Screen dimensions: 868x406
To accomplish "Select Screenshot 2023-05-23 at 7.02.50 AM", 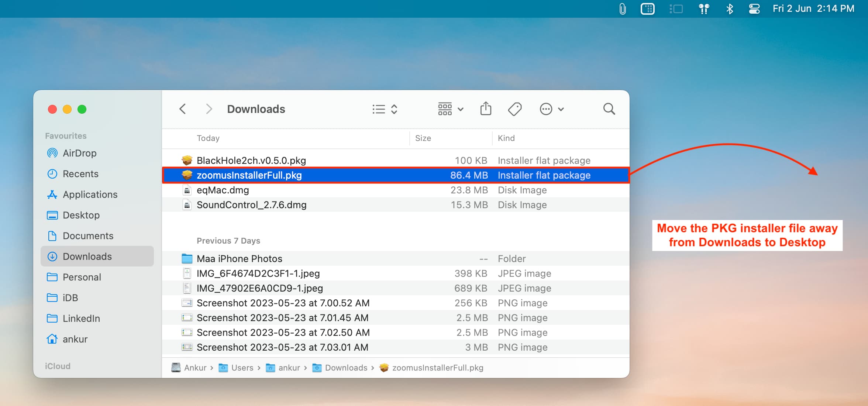I will click(x=396, y=332).
